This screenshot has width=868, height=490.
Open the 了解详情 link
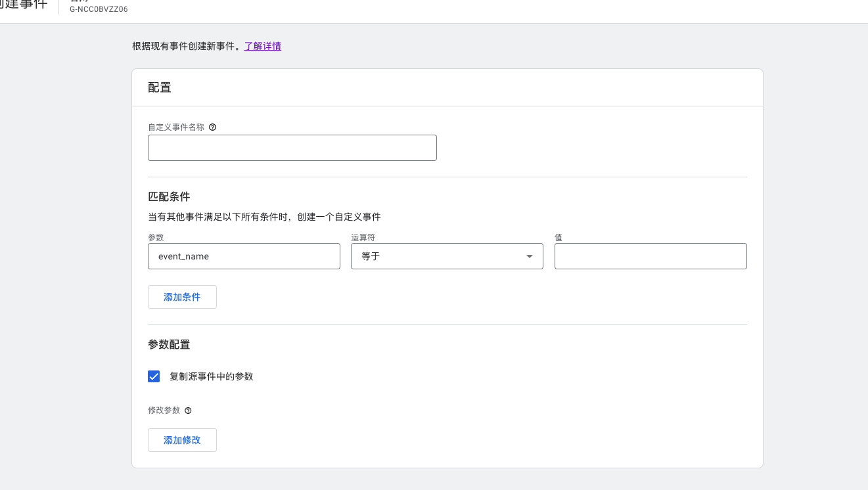263,46
